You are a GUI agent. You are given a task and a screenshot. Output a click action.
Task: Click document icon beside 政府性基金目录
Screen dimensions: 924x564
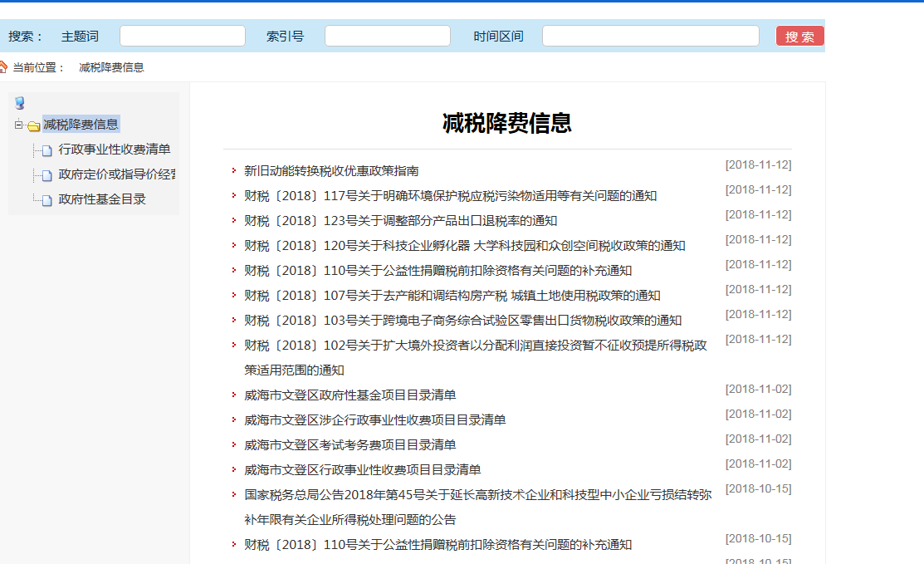pos(47,201)
